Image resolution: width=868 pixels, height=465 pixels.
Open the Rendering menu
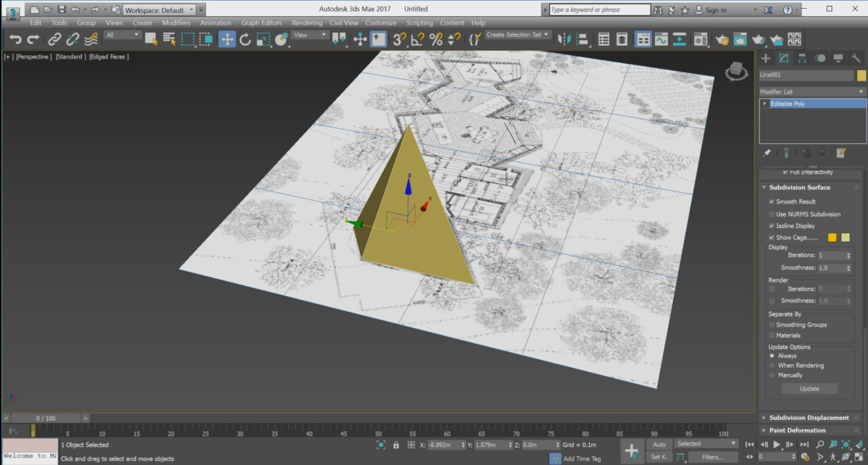coord(307,23)
